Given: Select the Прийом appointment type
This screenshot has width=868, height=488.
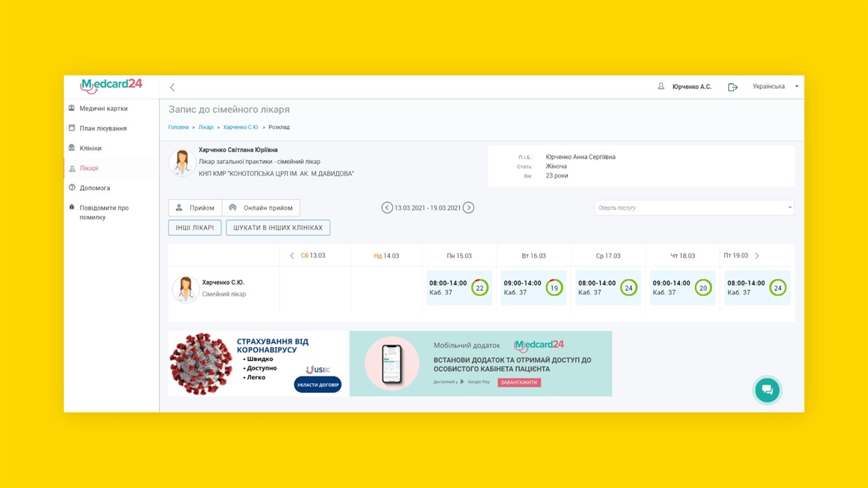Looking at the screenshot, I should pos(195,208).
